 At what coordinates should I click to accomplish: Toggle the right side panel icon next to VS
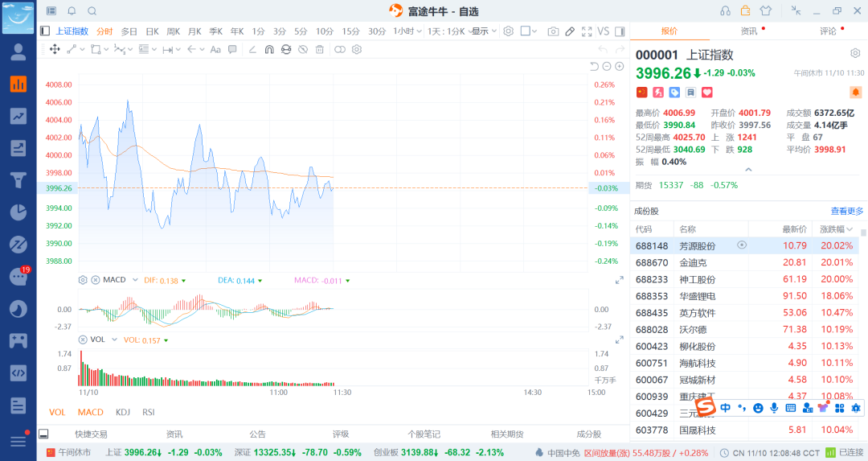620,31
